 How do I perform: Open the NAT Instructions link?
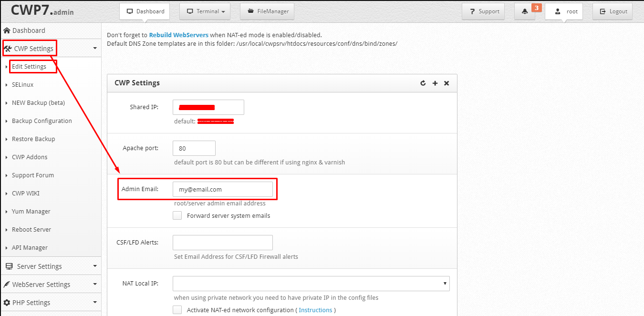(x=315, y=310)
